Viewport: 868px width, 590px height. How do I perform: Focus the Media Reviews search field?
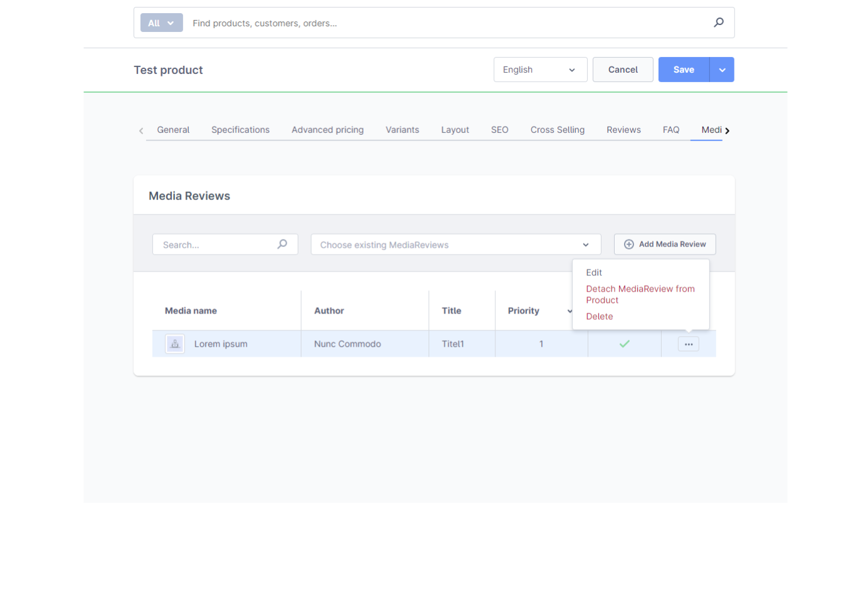225,245
